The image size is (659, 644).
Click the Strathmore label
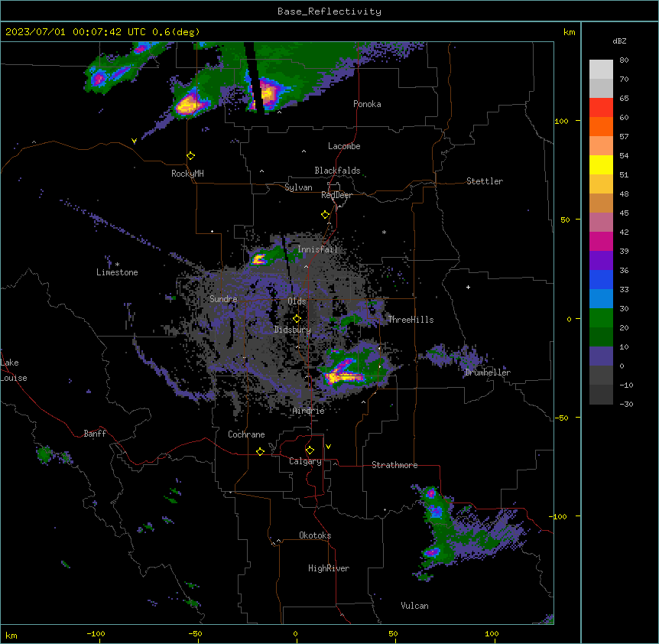(x=394, y=465)
